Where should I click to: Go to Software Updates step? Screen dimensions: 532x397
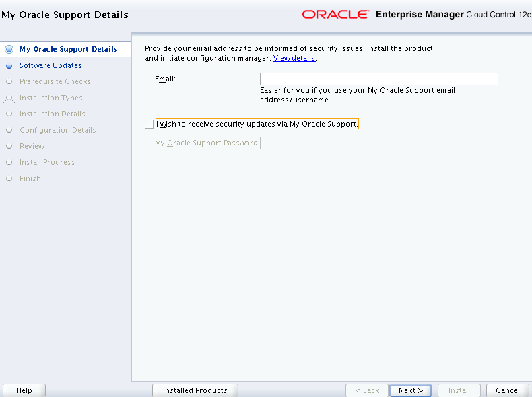pos(51,65)
